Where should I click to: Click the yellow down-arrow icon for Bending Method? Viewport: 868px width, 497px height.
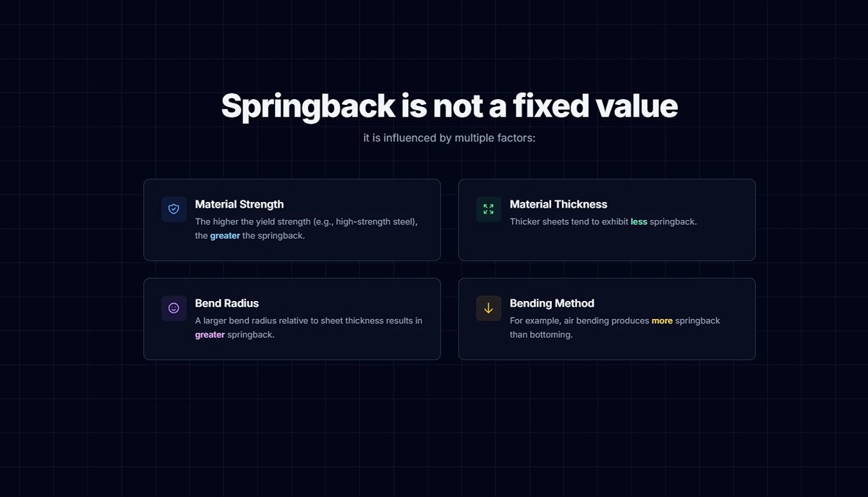click(488, 308)
